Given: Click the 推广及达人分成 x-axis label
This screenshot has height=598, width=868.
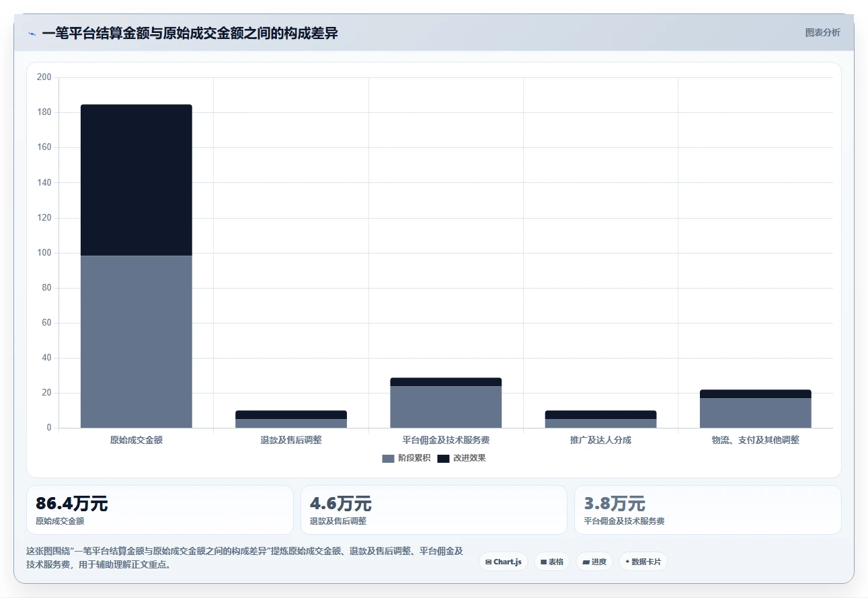Looking at the screenshot, I should click(x=600, y=440).
